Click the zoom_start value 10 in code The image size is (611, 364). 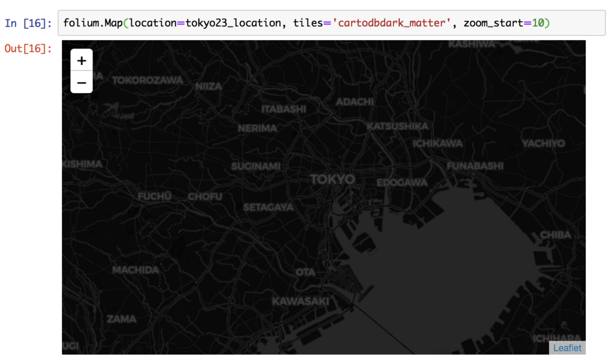point(538,23)
